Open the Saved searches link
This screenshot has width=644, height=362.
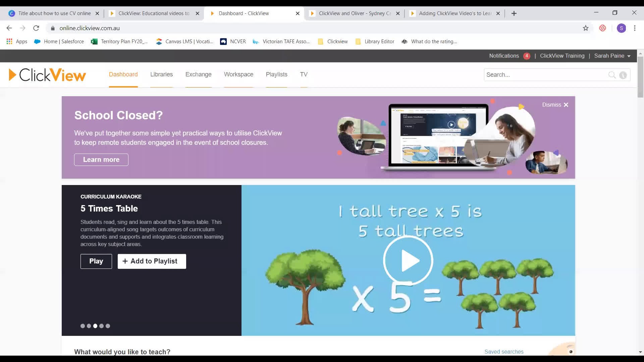tap(504, 352)
